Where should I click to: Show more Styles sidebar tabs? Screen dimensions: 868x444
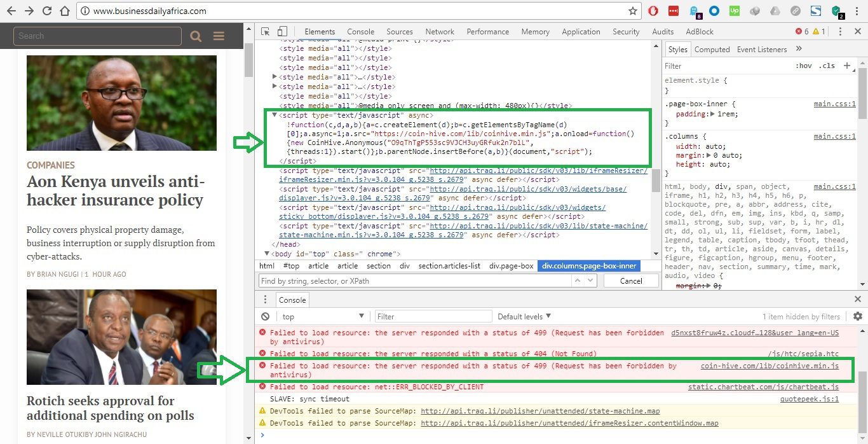pos(799,49)
